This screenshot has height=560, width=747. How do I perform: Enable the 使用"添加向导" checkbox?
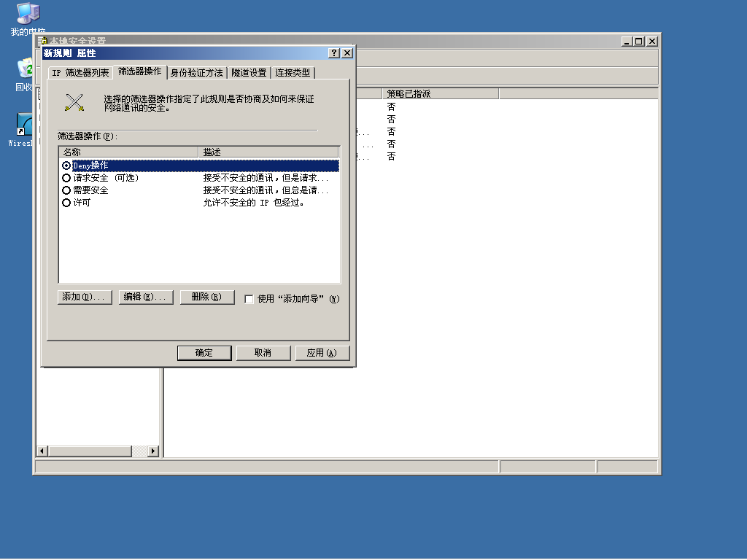(249, 299)
